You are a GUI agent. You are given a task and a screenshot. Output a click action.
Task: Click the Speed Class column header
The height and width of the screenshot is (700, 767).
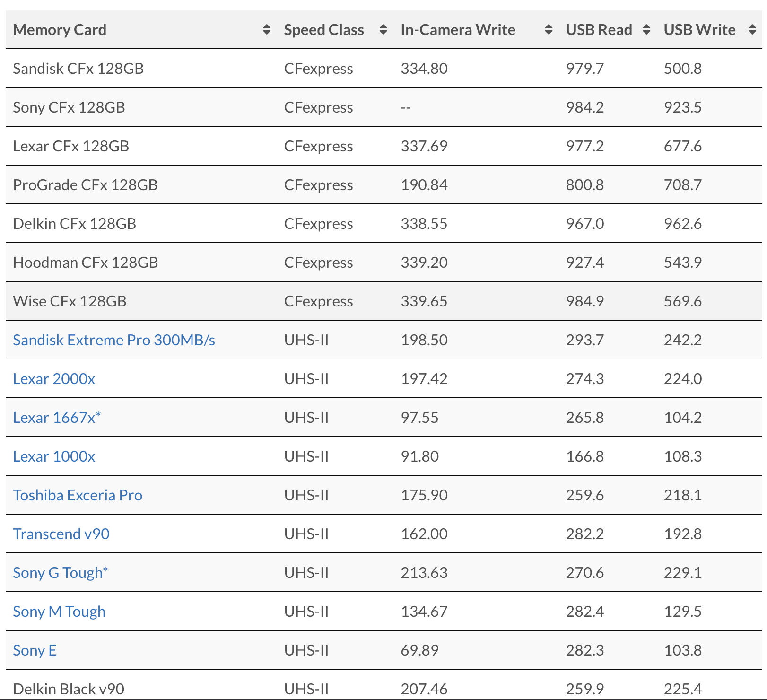335,30
